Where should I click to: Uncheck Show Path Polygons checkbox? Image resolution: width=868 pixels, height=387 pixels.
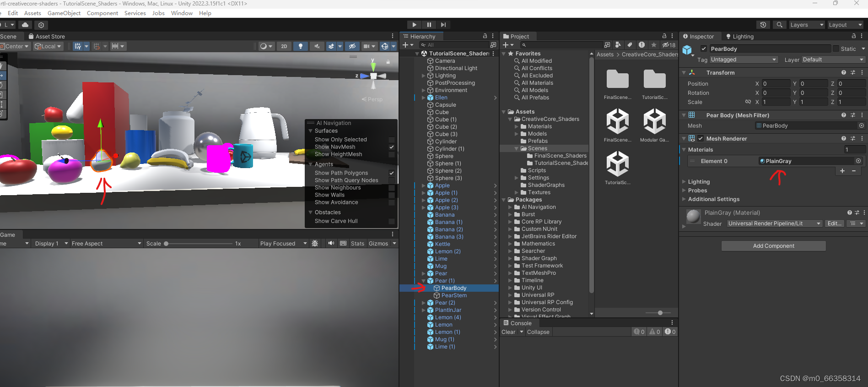tap(392, 173)
